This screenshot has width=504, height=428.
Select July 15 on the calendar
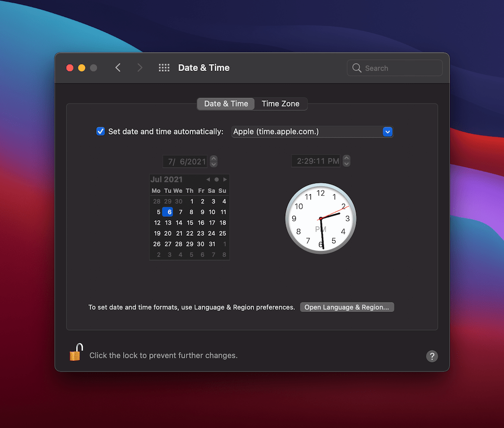(190, 222)
